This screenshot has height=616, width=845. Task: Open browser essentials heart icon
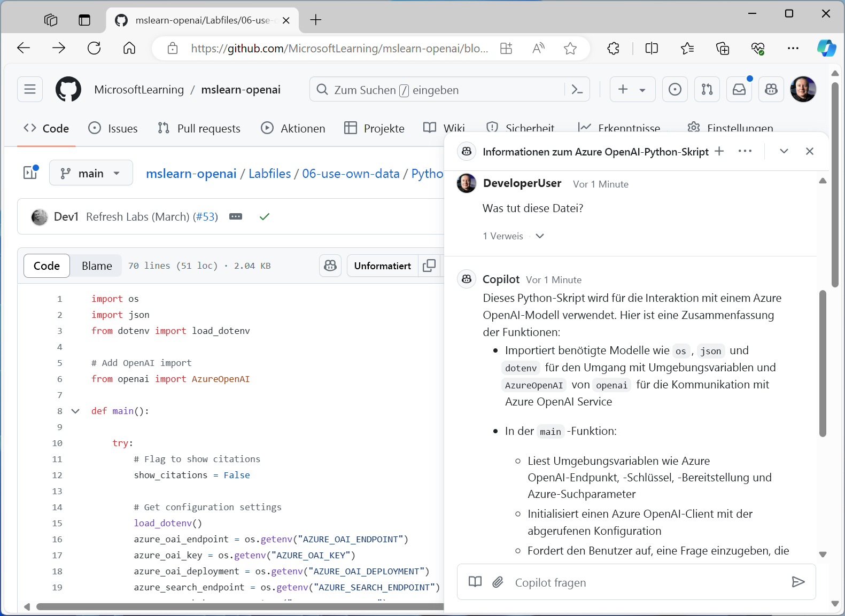click(758, 48)
